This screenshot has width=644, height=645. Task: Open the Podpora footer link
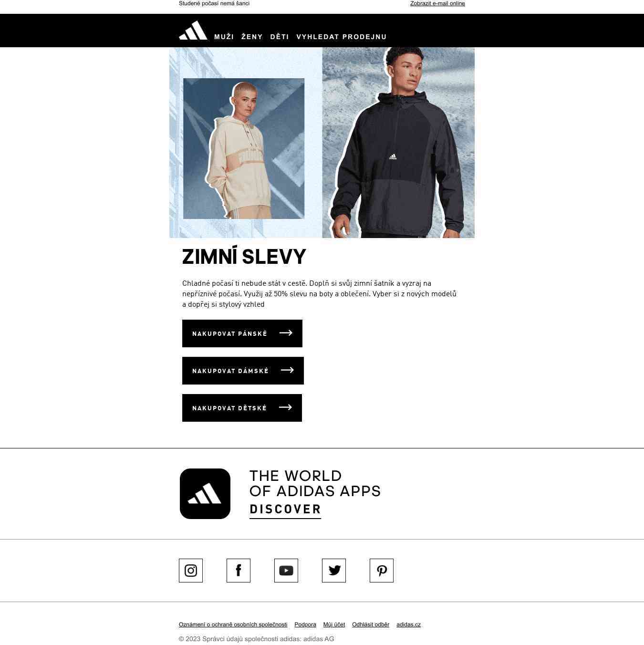[305, 624]
